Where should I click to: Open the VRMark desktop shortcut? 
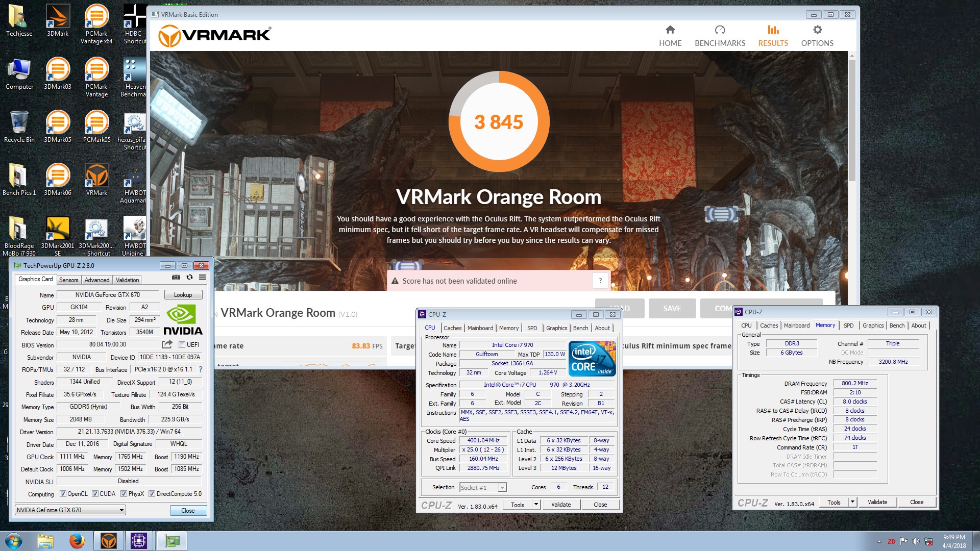pyautogui.click(x=96, y=180)
